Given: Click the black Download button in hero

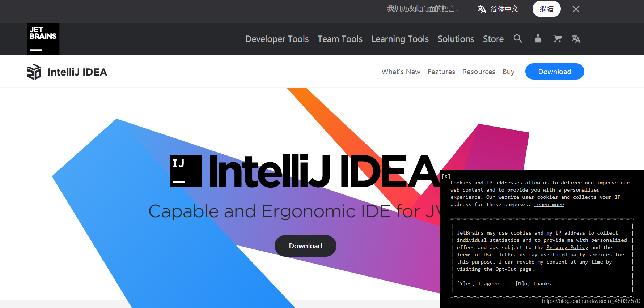Looking at the screenshot, I should pyautogui.click(x=305, y=246).
